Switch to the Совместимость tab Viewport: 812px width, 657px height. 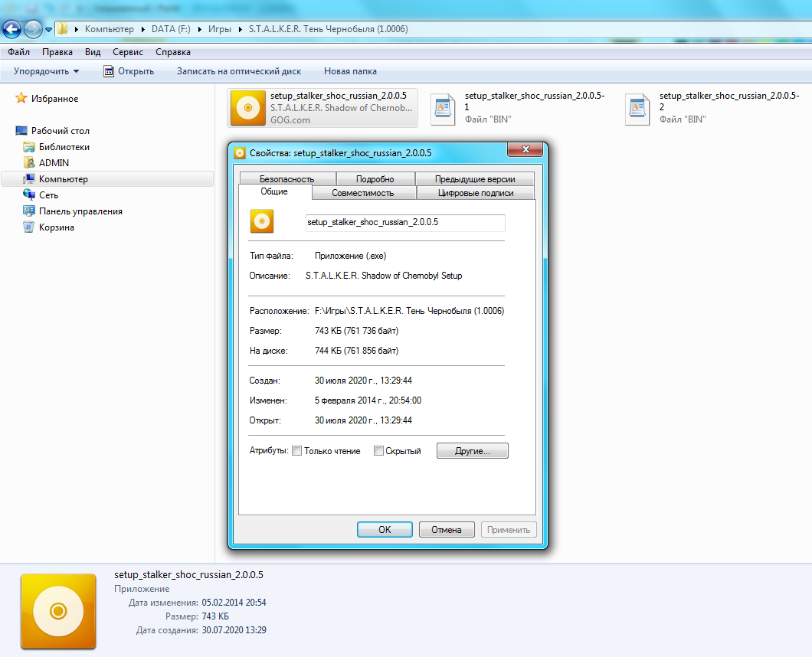coord(363,193)
